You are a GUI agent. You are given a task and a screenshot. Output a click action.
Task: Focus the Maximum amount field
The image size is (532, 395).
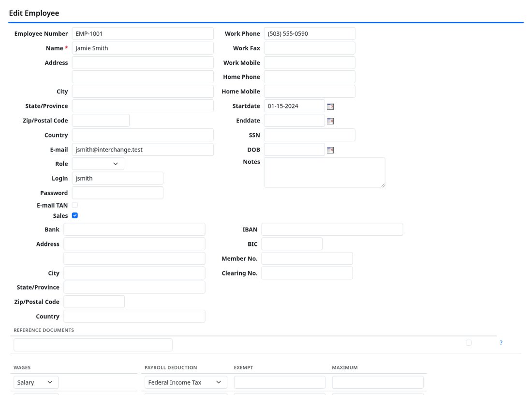click(378, 382)
